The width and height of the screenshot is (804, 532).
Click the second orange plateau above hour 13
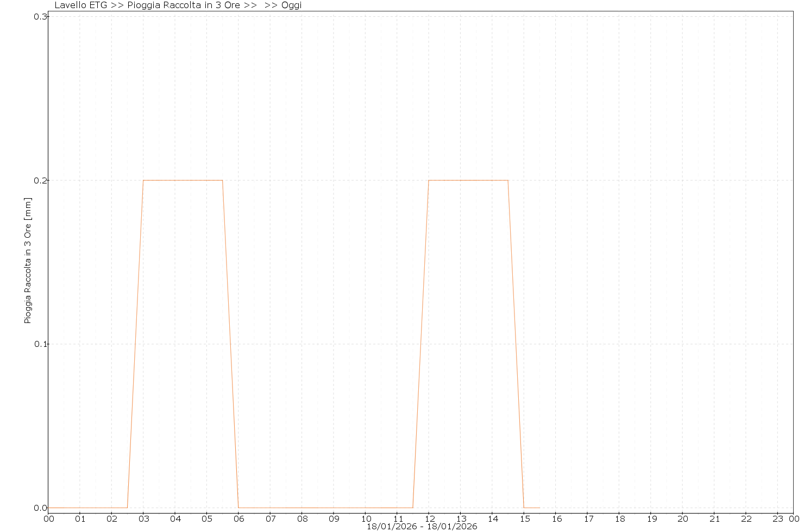pos(461,180)
